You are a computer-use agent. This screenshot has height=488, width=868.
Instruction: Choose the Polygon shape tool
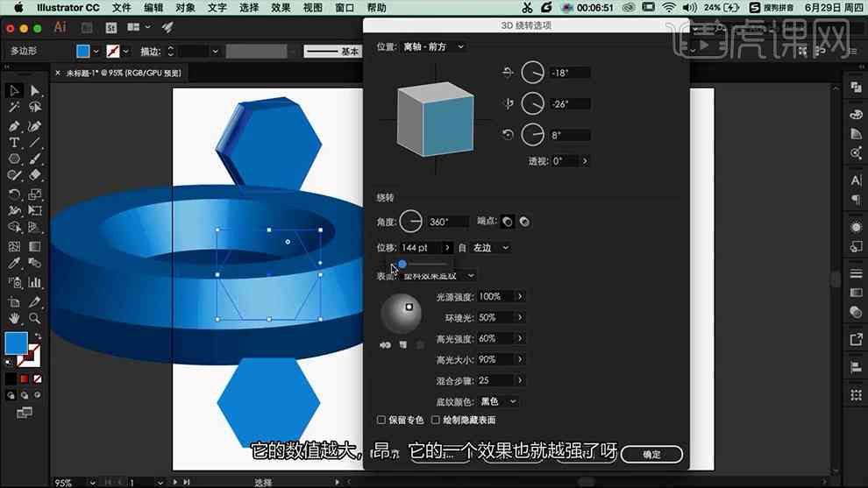tap(14, 159)
